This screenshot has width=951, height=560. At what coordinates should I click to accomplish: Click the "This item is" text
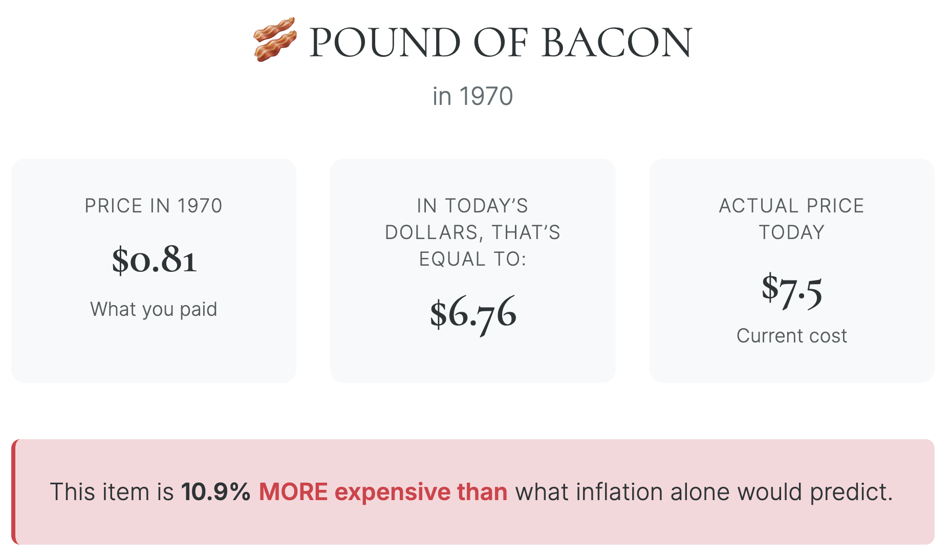click(x=112, y=492)
